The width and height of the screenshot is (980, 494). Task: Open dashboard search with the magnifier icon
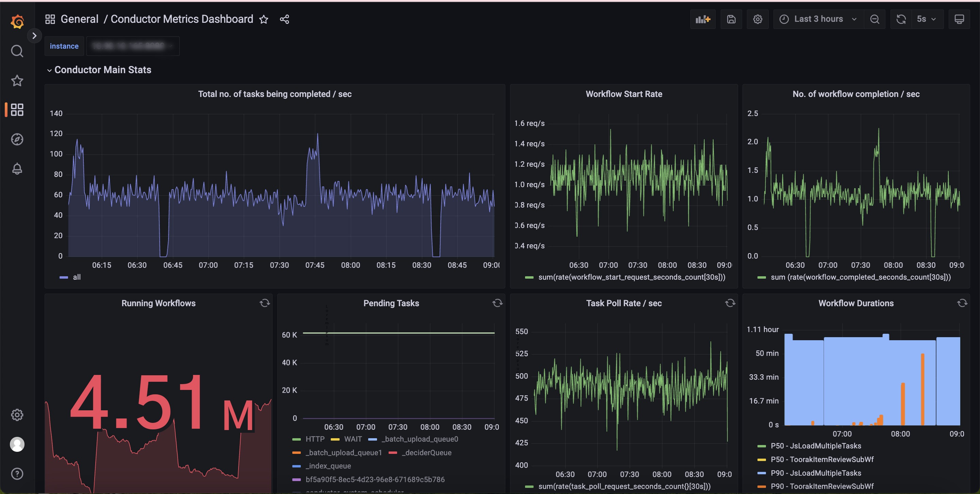click(17, 51)
